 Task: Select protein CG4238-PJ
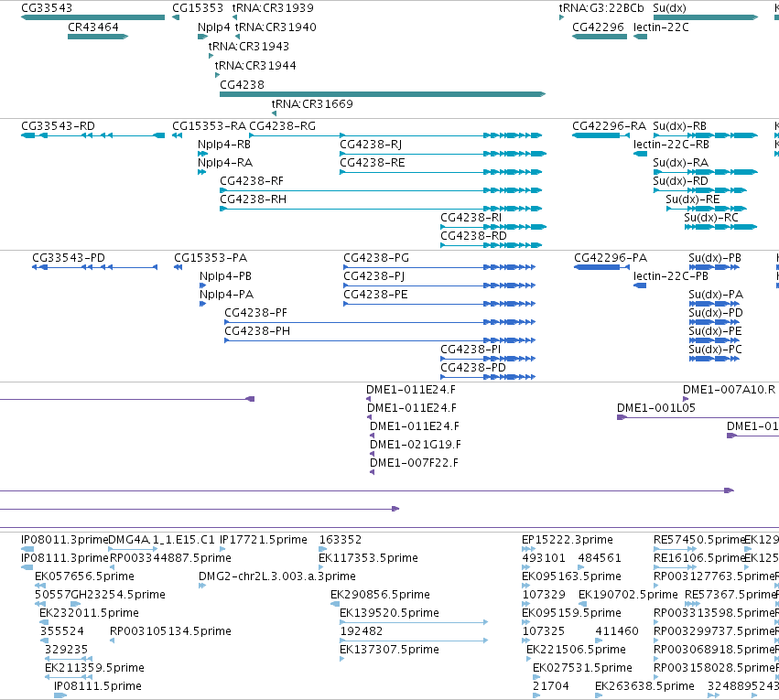pos(373,276)
